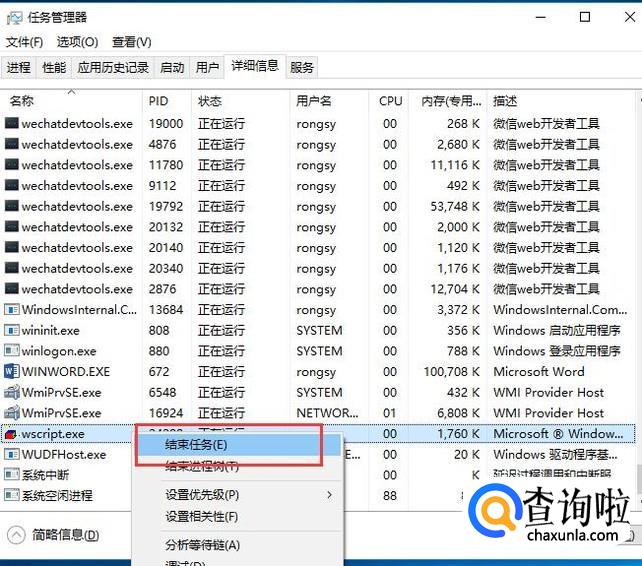The width and height of the screenshot is (642, 566).
Task: Sort by the CPU column header
Action: click(389, 101)
